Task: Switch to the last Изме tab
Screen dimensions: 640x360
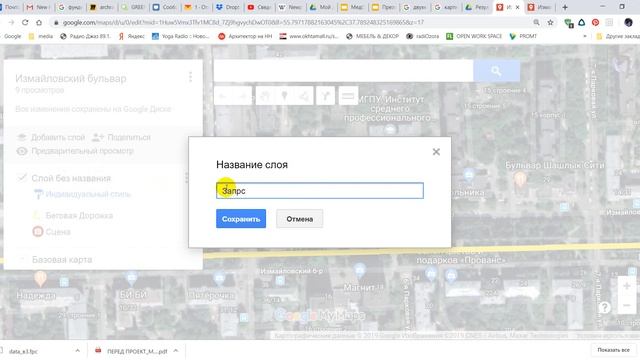Action: click(540, 7)
